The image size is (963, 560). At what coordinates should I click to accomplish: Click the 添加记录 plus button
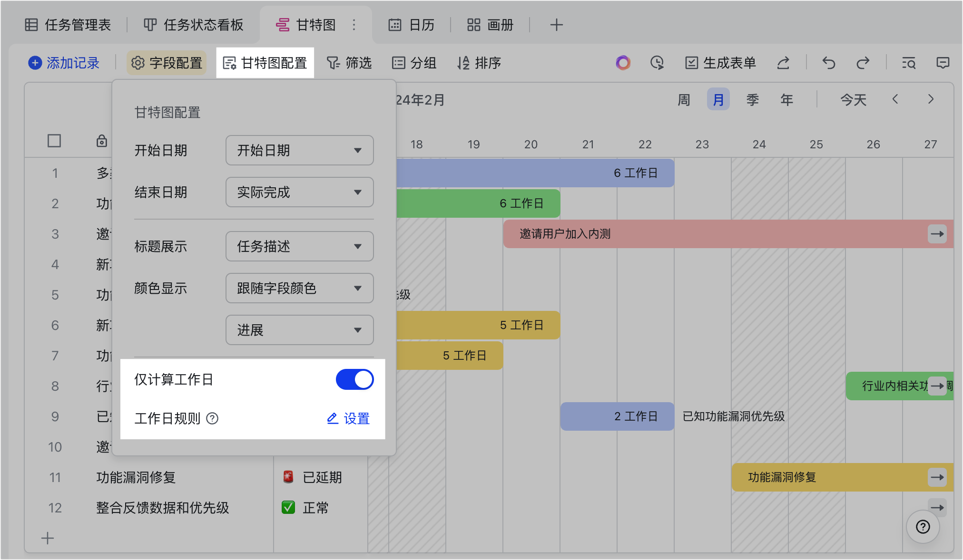pyautogui.click(x=64, y=63)
